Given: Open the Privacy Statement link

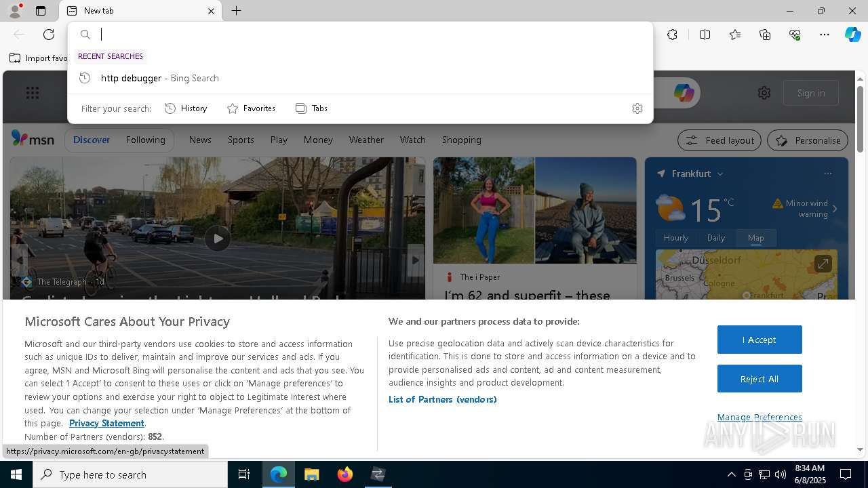Looking at the screenshot, I should pos(106,423).
